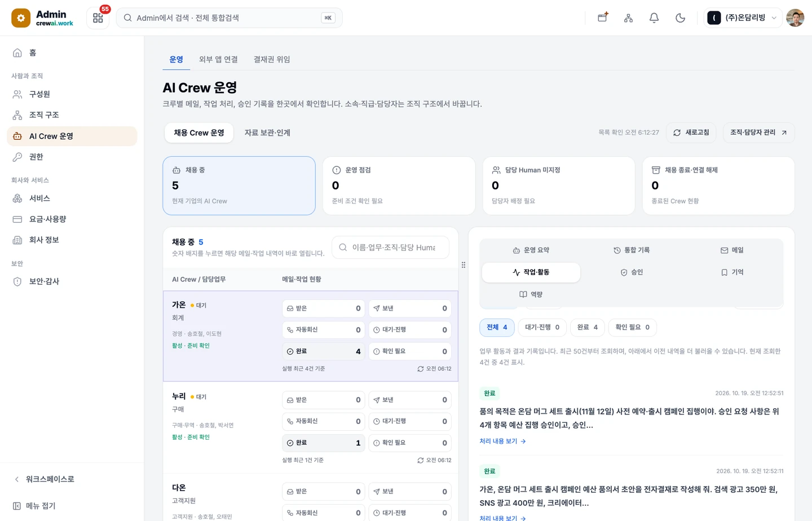Image resolution: width=812 pixels, height=521 pixels.
Task: Open the (주)온담리빙 company dropdown
Action: coord(743,18)
